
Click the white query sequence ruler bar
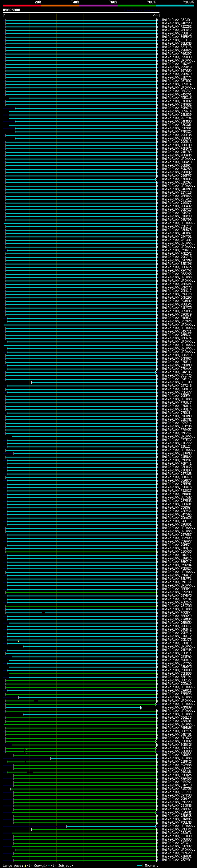(x=81, y=13)
